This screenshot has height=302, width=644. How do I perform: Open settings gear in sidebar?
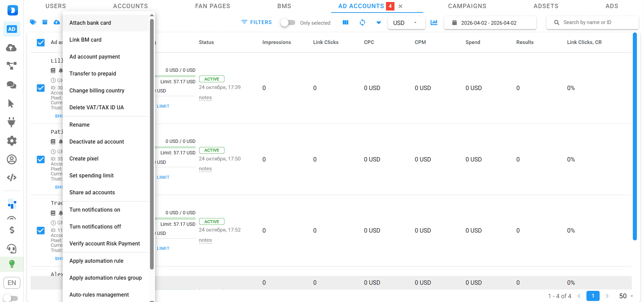tap(12, 141)
